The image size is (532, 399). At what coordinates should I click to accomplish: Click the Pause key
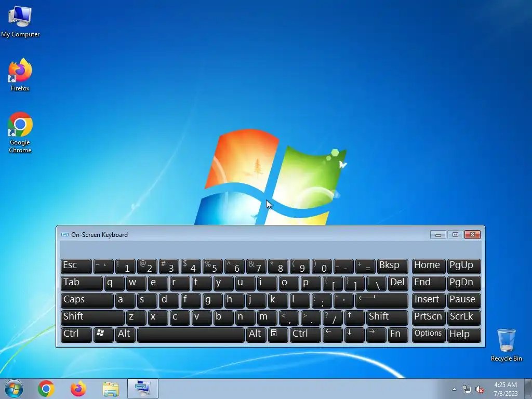(464, 301)
